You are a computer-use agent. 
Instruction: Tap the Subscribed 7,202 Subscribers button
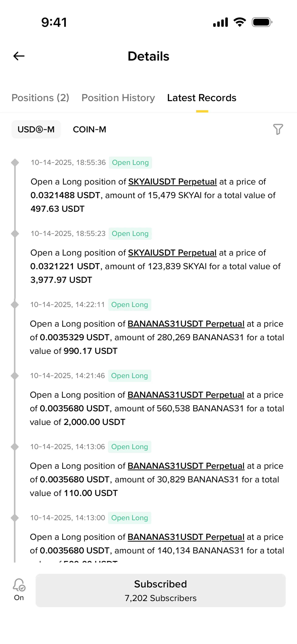coord(161,590)
